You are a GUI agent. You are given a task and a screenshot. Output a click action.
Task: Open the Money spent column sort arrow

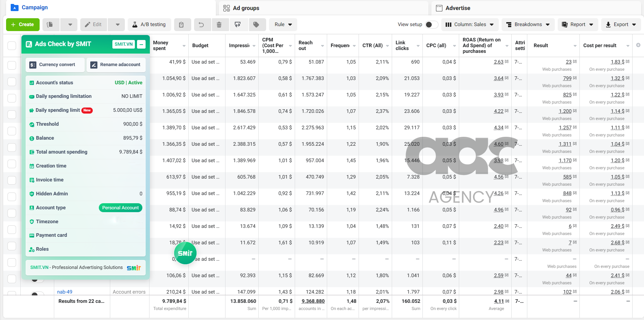coord(184,46)
